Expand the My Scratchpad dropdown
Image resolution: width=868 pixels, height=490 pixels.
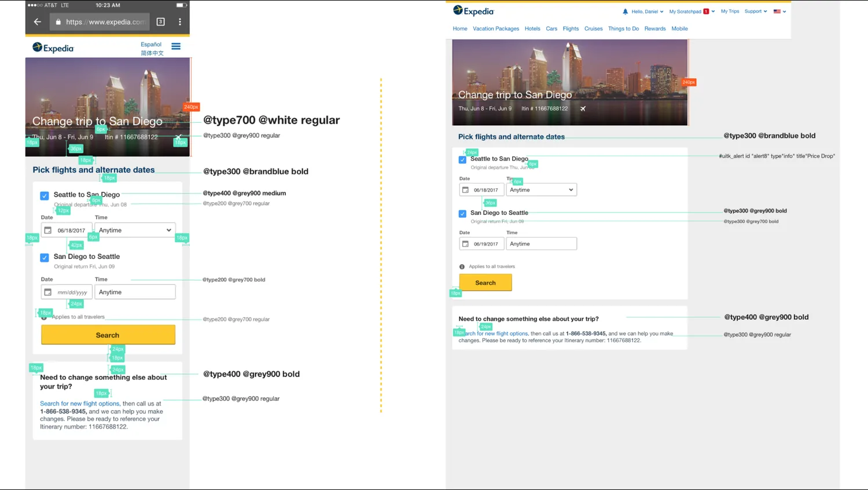692,12
